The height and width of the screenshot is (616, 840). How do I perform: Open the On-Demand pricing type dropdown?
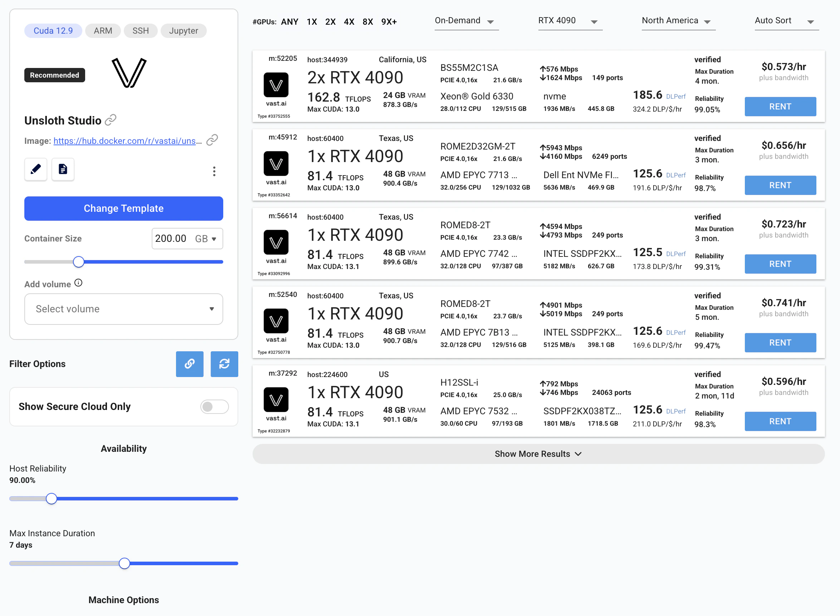point(466,21)
